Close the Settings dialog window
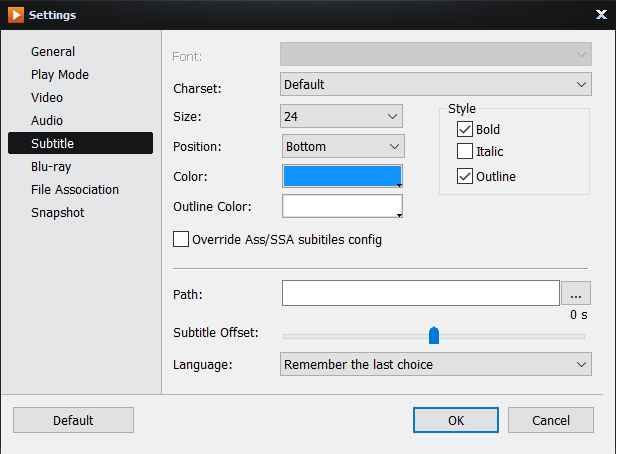The image size is (617, 454). [601, 15]
